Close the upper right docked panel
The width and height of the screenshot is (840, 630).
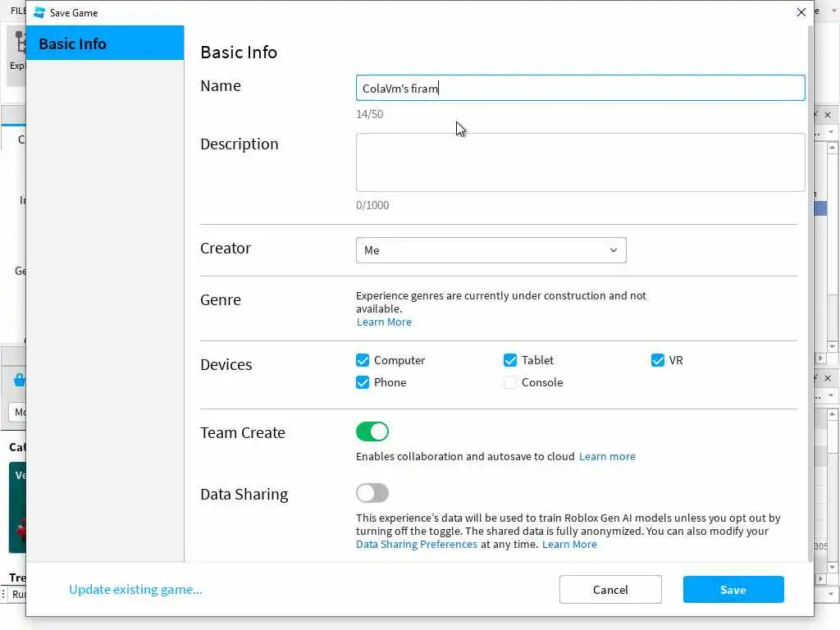pos(828,115)
